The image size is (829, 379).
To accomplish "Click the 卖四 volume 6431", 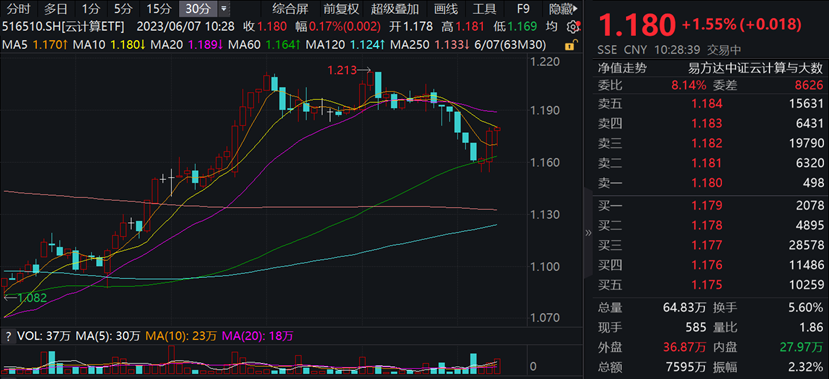I will point(810,124).
